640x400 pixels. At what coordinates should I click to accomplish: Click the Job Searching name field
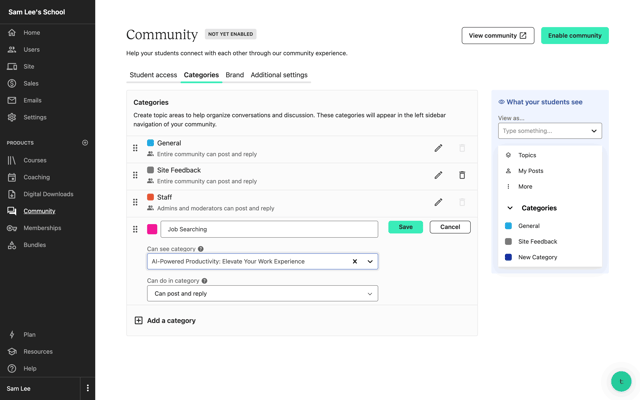(x=269, y=229)
